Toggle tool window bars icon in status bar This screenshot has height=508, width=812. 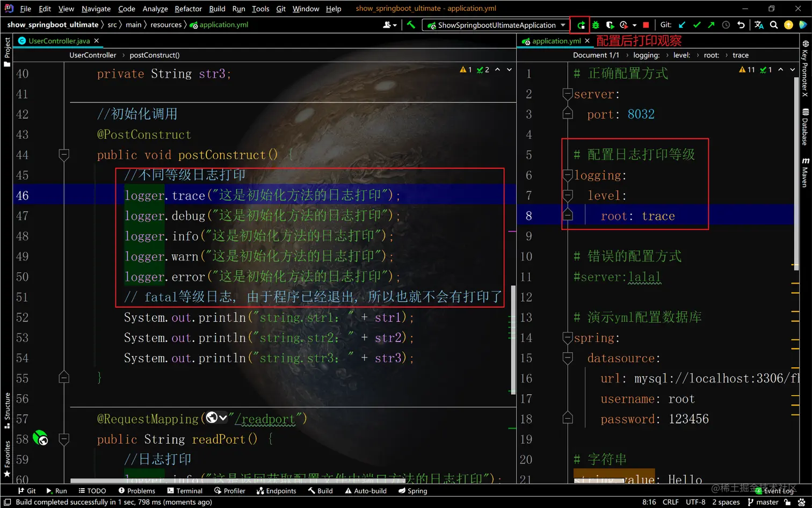pyautogui.click(x=7, y=502)
